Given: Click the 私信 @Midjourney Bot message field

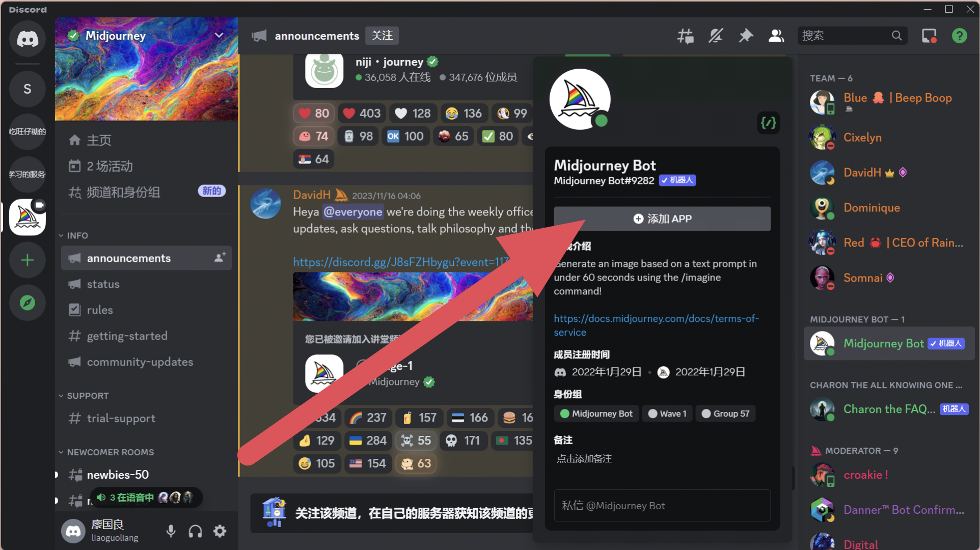Looking at the screenshot, I should (x=662, y=506).
